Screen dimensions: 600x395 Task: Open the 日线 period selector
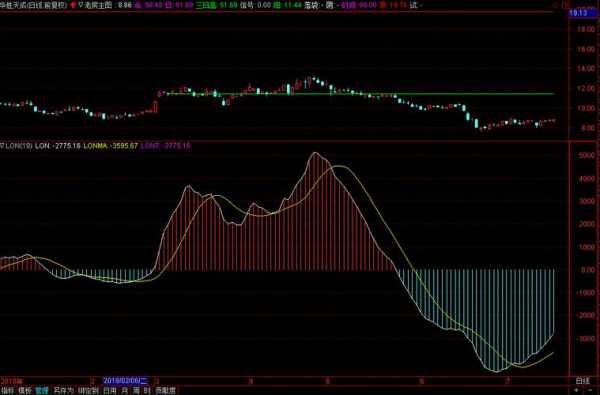(x=583, y=381)
